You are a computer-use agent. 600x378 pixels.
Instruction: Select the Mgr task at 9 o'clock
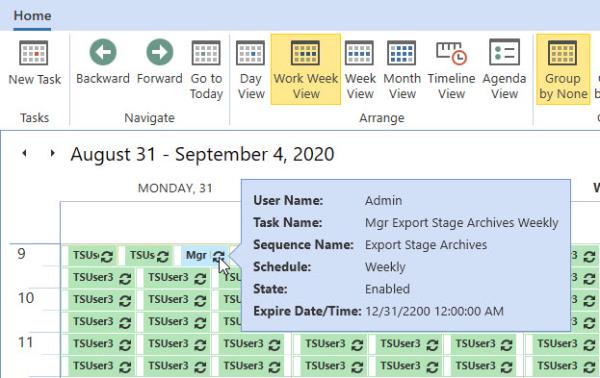203,256
